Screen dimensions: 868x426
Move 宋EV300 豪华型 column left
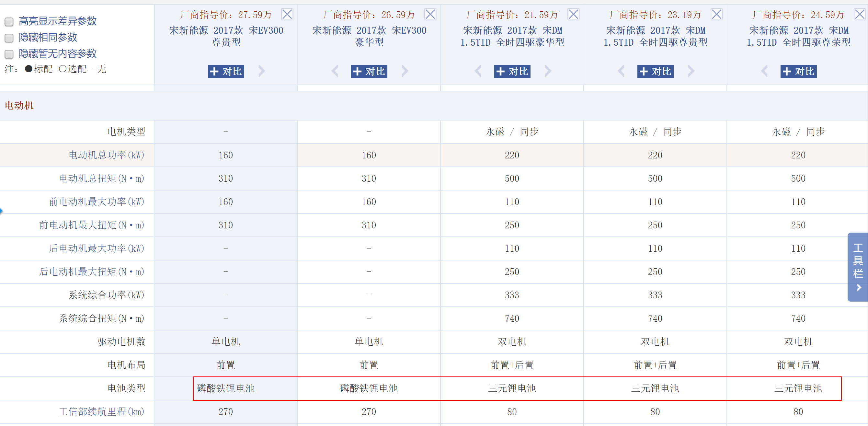[x=335, y=71]
